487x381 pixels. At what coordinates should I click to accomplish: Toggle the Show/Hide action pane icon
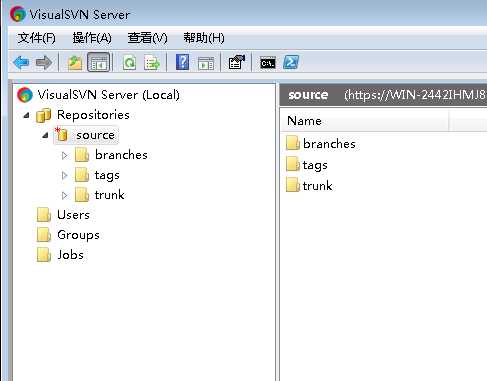click(x=206, y=63)
